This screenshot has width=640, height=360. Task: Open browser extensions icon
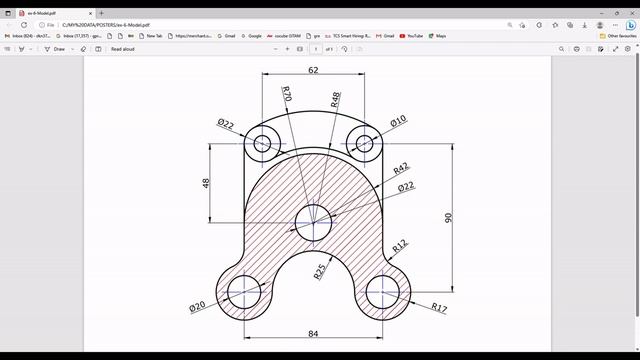pos(539,25)
